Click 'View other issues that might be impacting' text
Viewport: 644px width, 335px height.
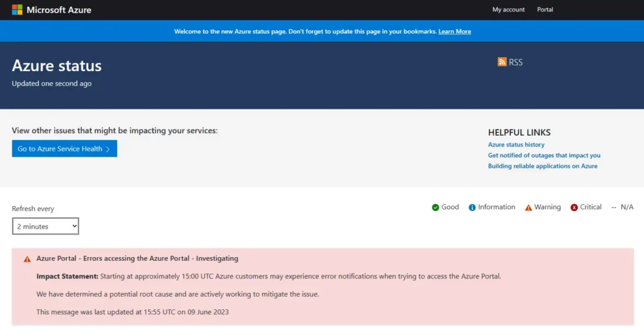pyautogui.click(x=114, y=131)
